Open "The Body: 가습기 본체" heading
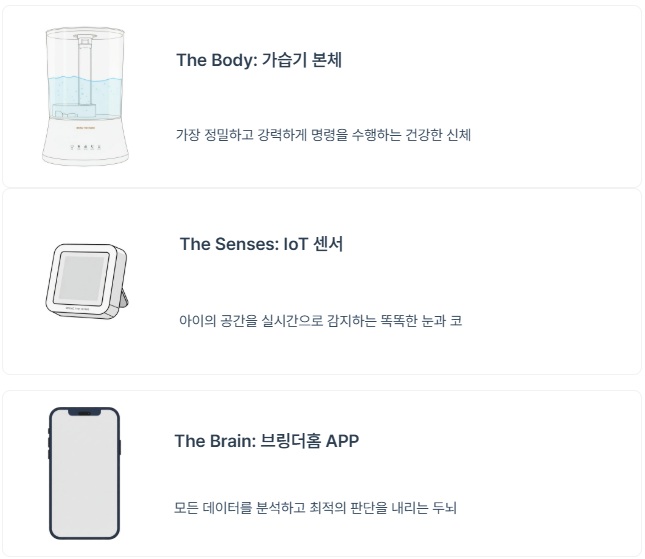 click(259, 60)
